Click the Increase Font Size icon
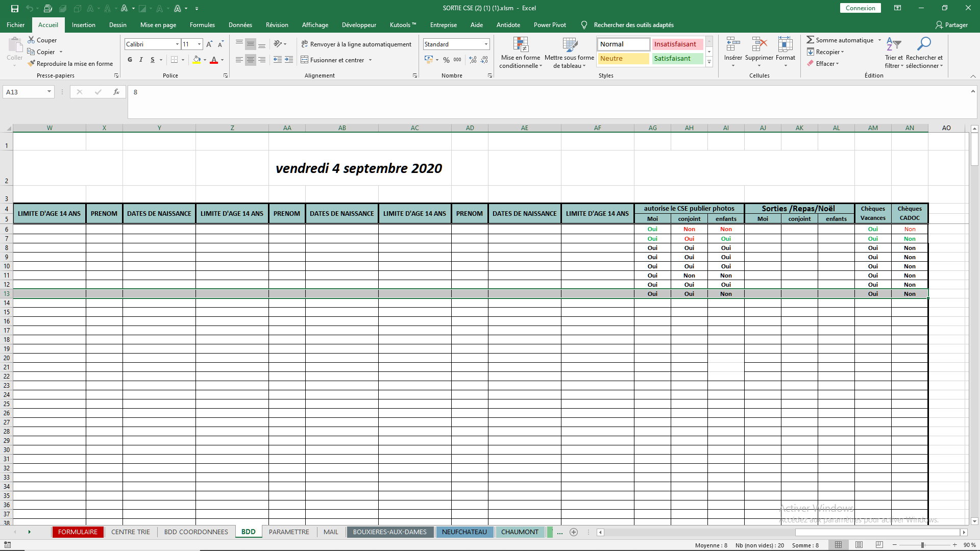Viewport: 980px width, 551px height. (x=209, y=44)
